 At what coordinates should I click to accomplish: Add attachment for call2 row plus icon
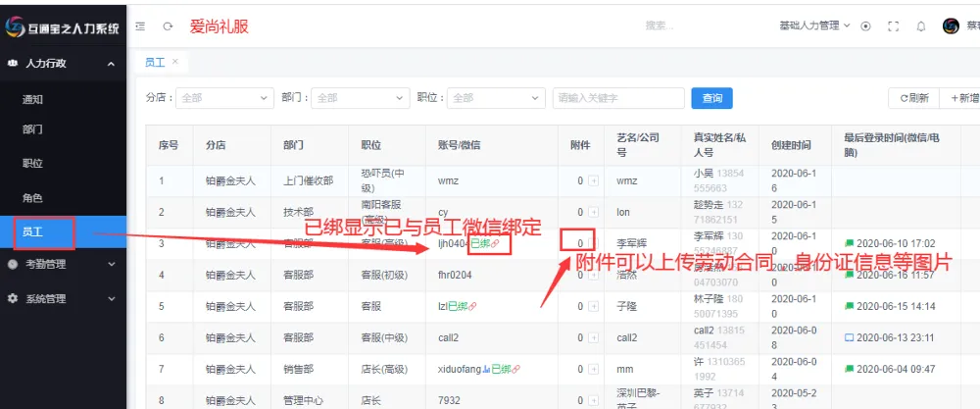tap(593, 337)
